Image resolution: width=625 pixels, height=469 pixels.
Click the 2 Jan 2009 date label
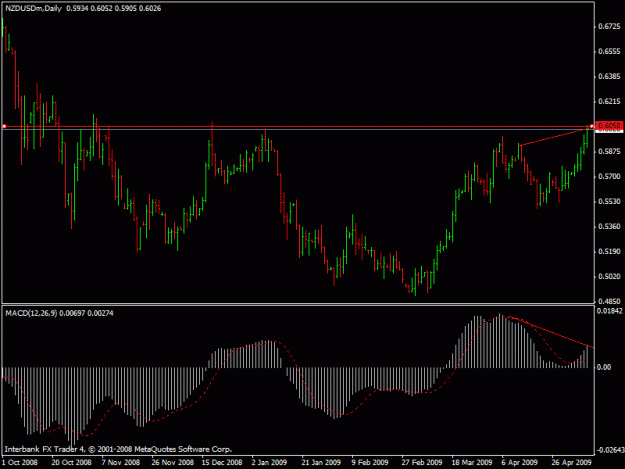tap(269, 462)
